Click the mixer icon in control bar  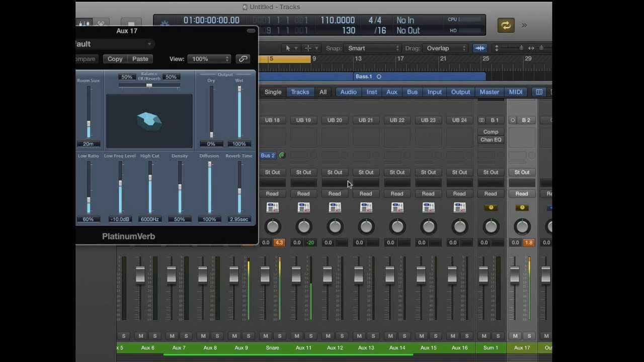[x=85, y=24]
